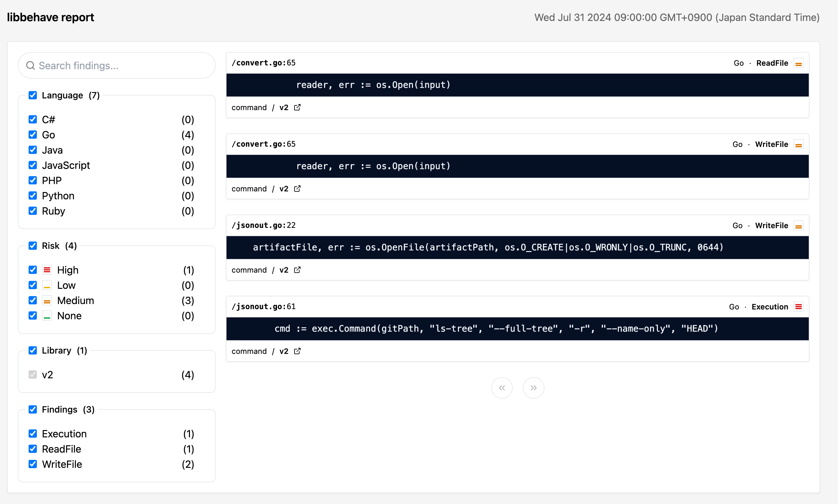
Task: Uncheck Medium risk filter
Action: click(33, 301)
